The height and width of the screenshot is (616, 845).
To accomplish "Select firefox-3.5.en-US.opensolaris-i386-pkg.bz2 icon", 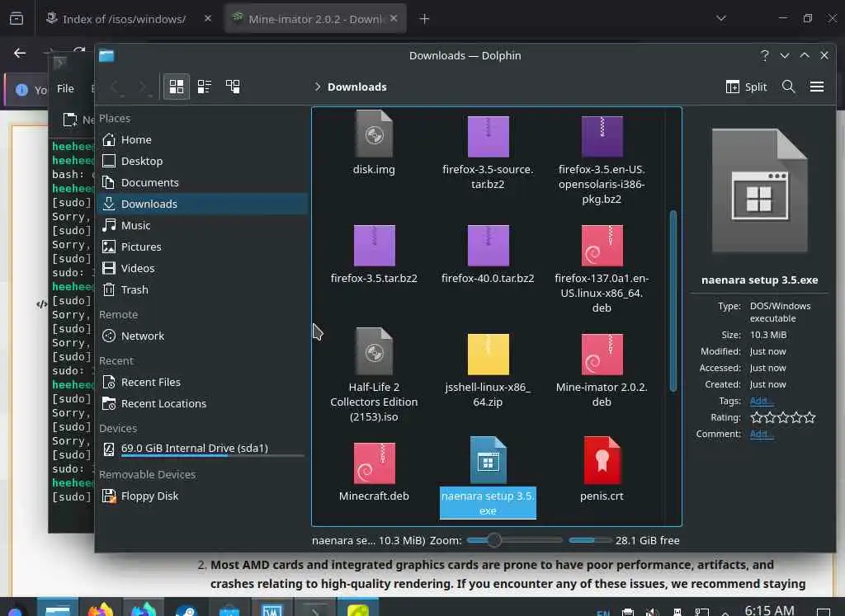I will point(602,137).
